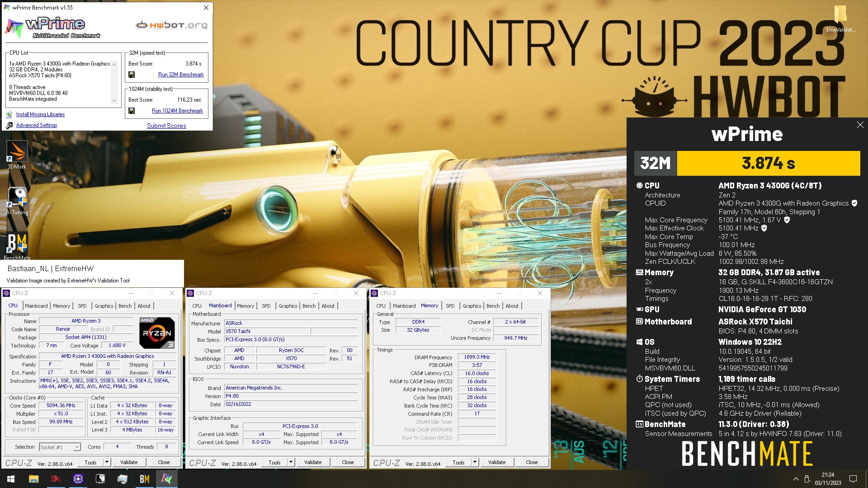Click the Install Missing Libraries icon

(x=9, y=115)
